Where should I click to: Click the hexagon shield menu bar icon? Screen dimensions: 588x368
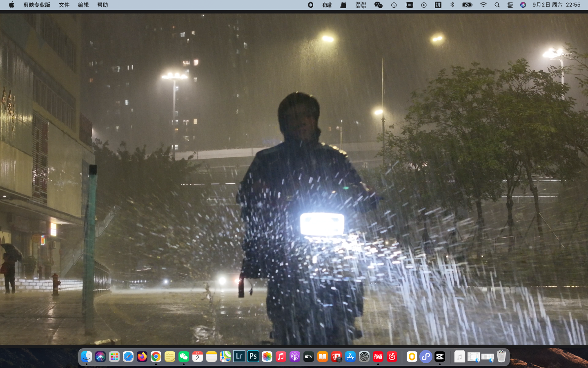[x=311, y=5]
